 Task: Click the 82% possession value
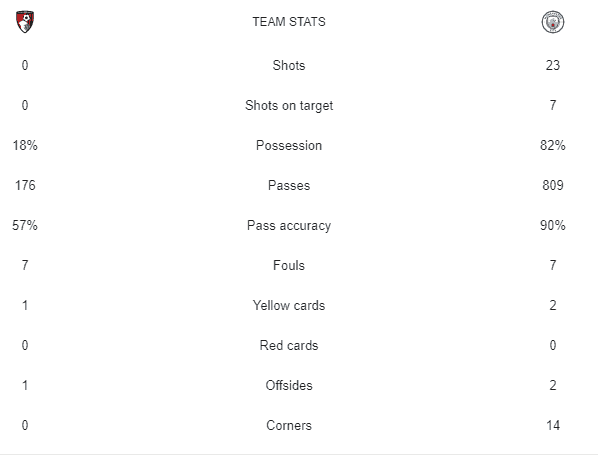click(553, 145)
